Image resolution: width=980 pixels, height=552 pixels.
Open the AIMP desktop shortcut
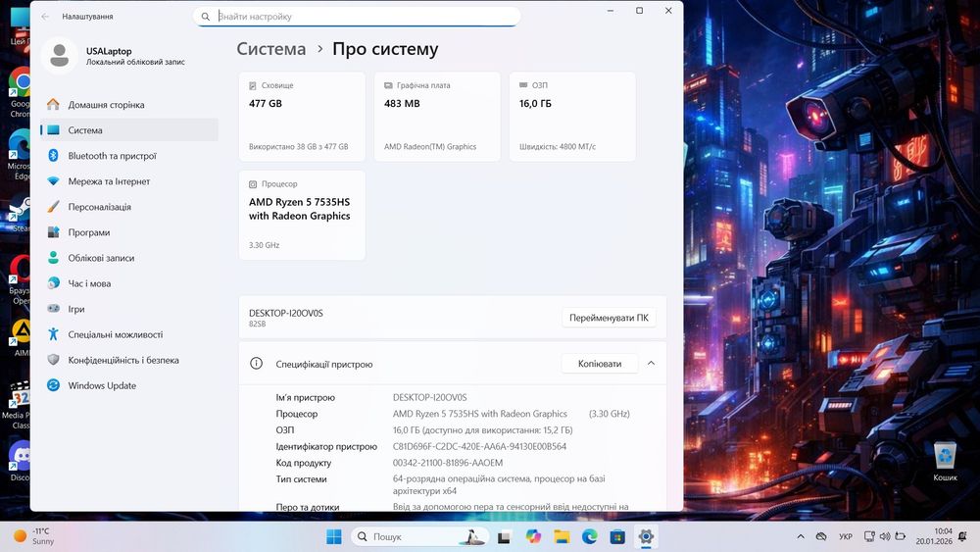tap(20, 338)
